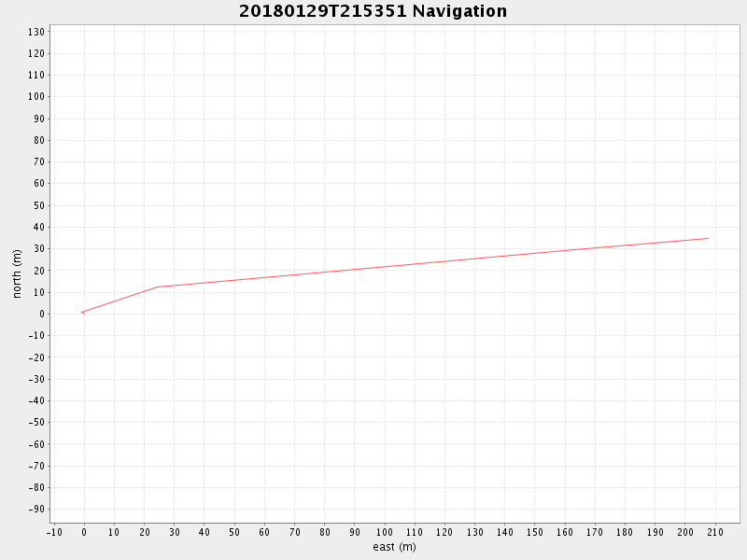Click the -90 tick label on north axis
747x560 pixels.
pyautogui.click(x=36, y=509)
